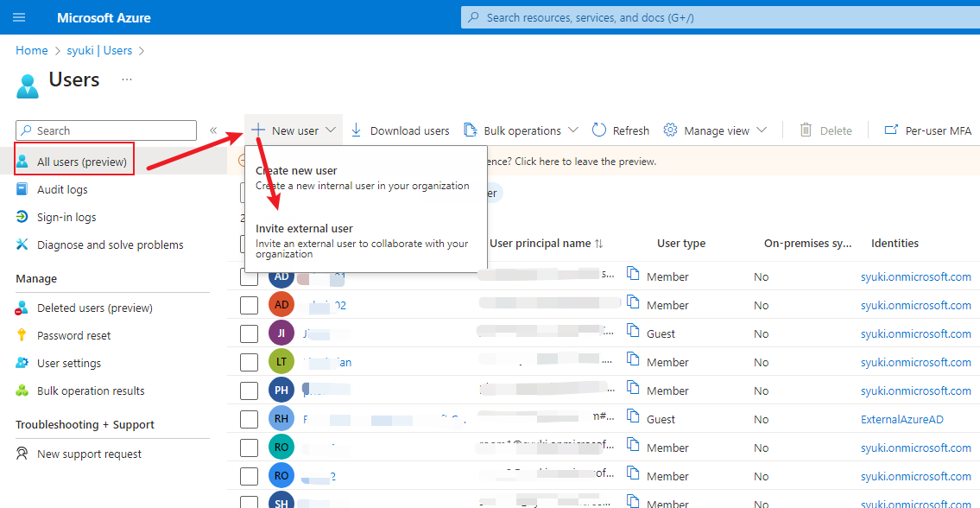Image resolution: width=980 pixels, height=508 pixels.
Task: Copy principal name in LT row
Action: point(634,359)
